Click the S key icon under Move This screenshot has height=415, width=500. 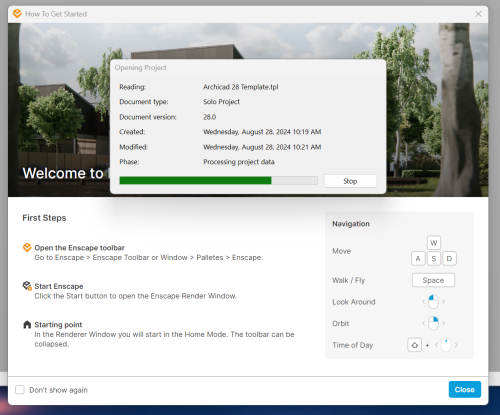[434, 259]
